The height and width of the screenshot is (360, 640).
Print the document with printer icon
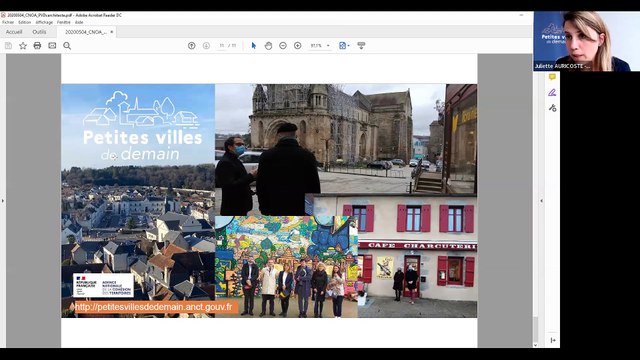pos(37,46)
